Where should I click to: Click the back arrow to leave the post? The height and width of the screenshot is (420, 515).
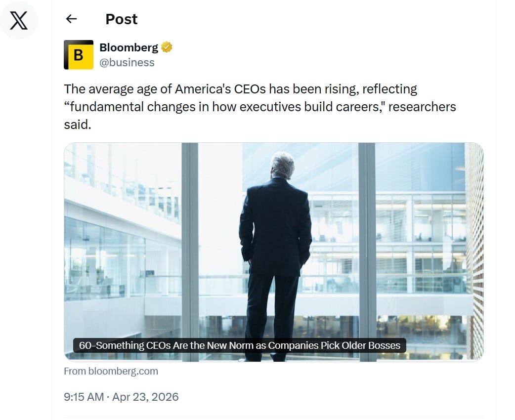click(71, 19)
